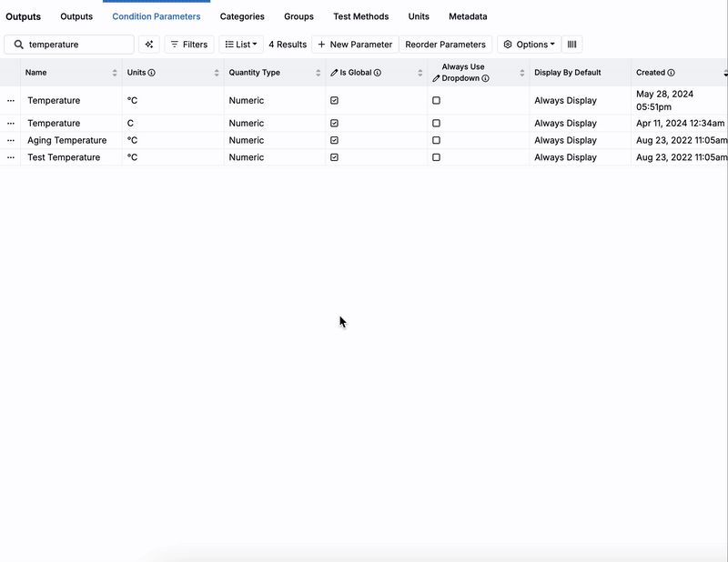728x562 pixels.
Task: Open the Options dropdown
Action: click(x=529, y=45)
